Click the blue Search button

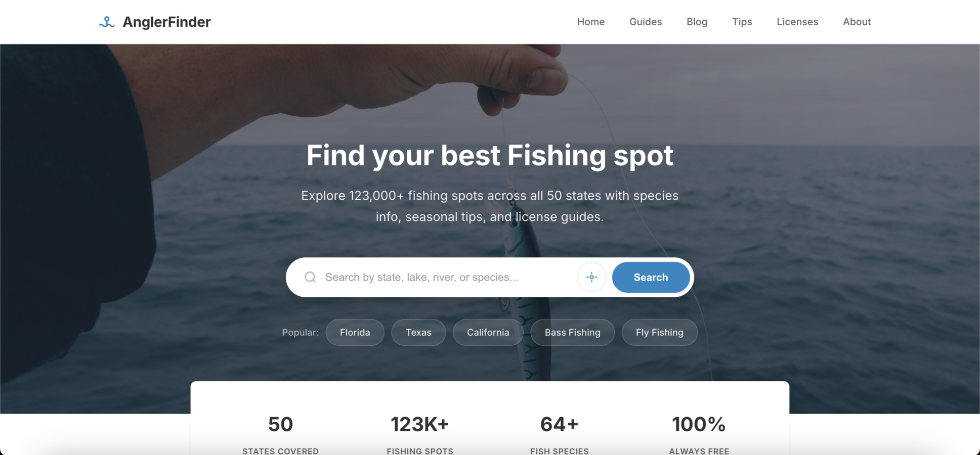click(x=651, y=277)
